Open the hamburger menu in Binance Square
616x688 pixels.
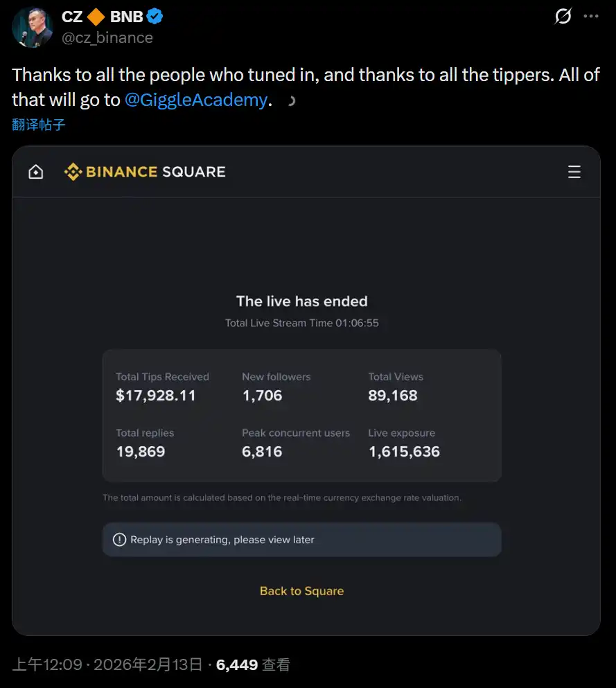coord(574,172)
